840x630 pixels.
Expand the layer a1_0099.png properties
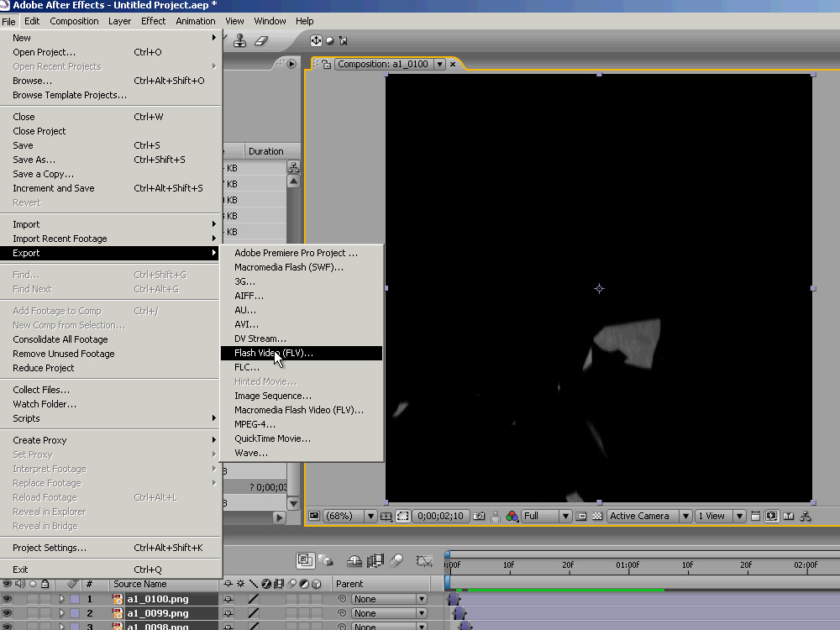[x=61, y=613]
